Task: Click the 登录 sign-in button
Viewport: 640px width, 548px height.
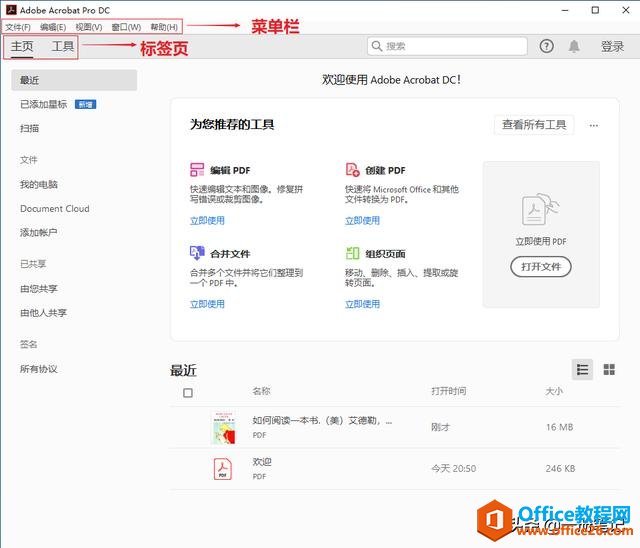Action: tap(612, 47)
